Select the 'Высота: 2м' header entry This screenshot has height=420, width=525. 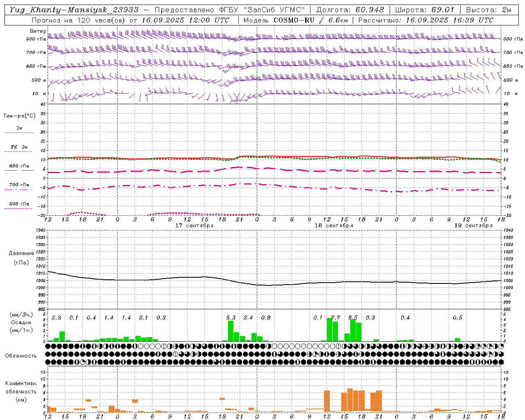coord(488,10)
